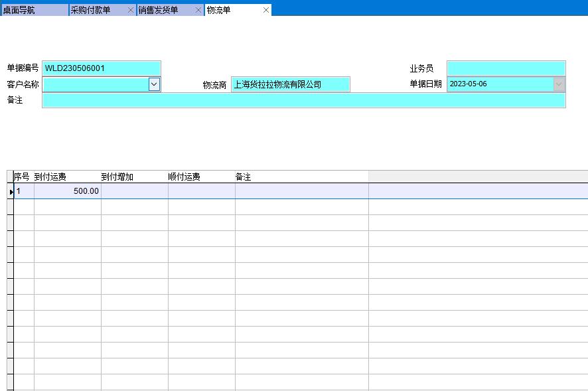Switch to the 桌面导航 tab
This screenshot has width=588, height=391.
[x=33, y=10]
